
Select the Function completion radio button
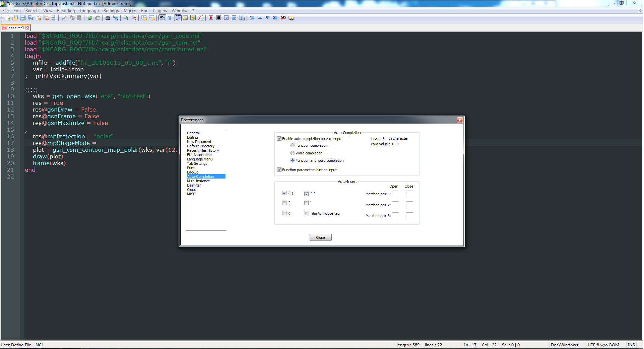pos(293,145)
